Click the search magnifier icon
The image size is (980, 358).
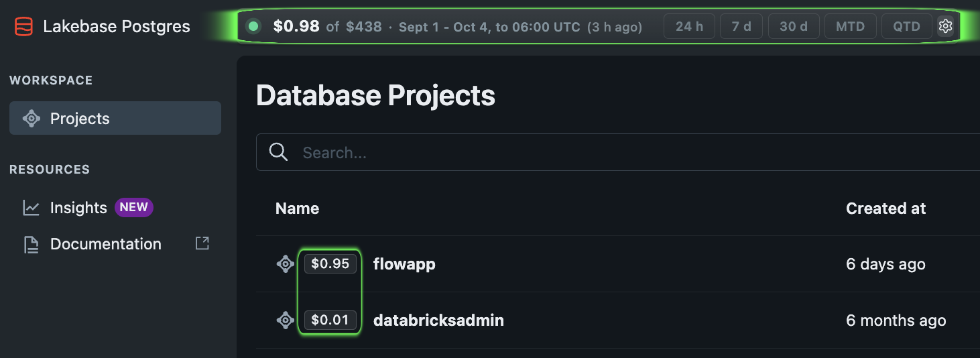pyautogui.click(x=279, y=152)
